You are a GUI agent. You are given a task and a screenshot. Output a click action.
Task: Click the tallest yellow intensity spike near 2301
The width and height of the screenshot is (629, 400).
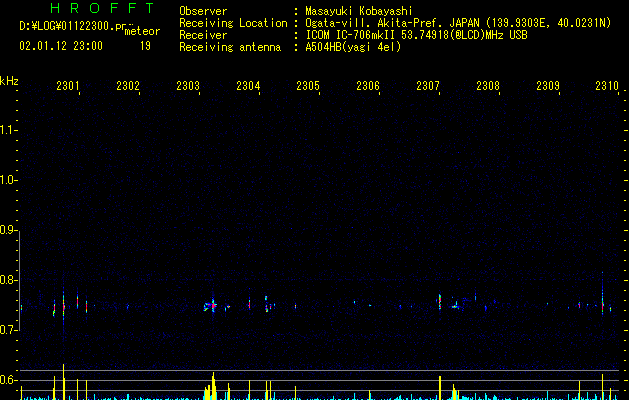[x=63, y=382]
